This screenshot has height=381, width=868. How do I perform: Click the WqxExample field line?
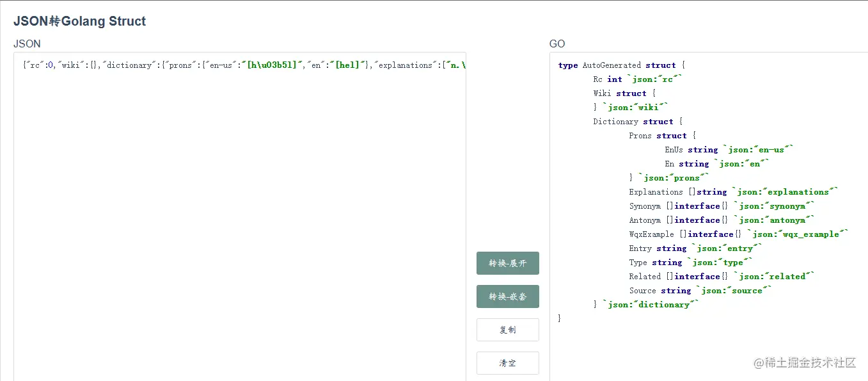tap(738, 234)
